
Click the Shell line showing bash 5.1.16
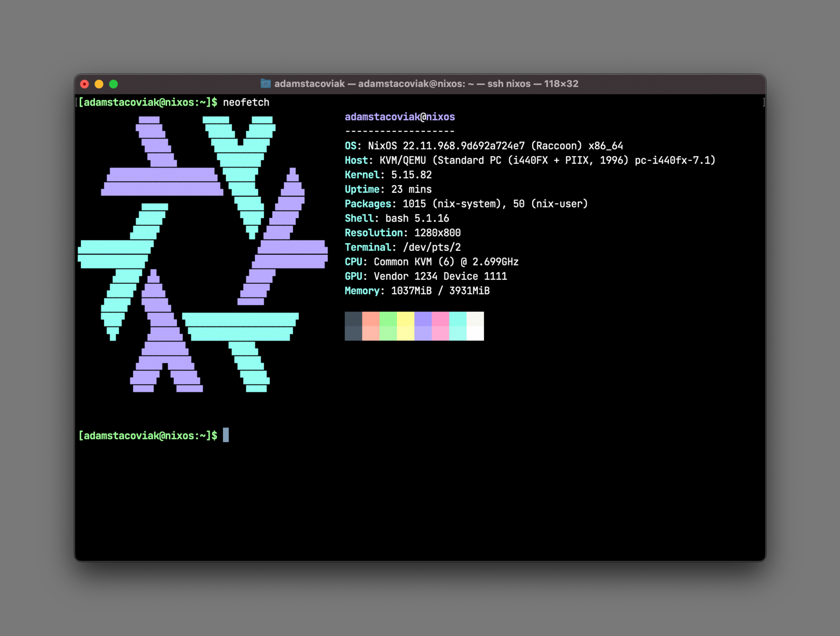[x=397, y=219]
